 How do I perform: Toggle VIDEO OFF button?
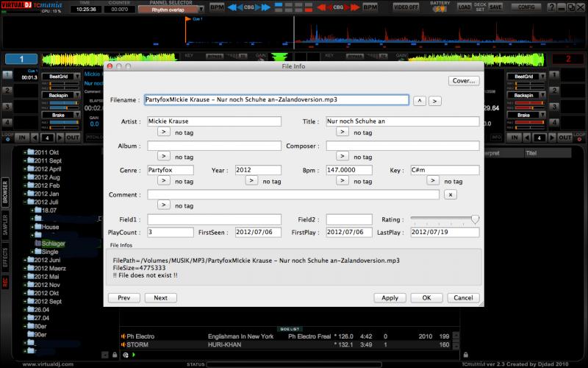tap(406, 7)
